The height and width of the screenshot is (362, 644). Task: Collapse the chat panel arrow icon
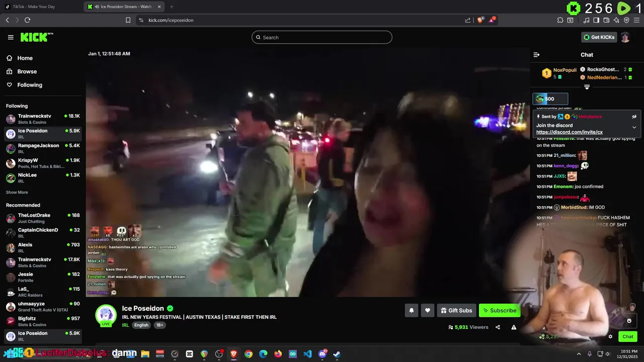pyautogui.click(x=536, y=55)
